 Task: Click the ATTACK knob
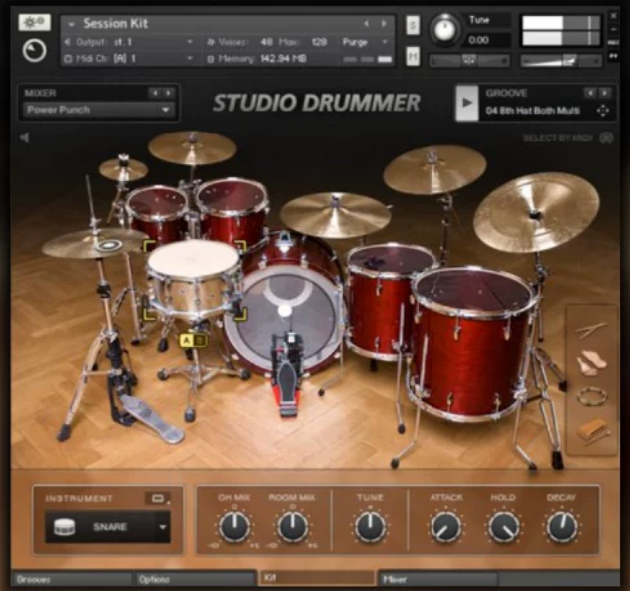pos(446,526)
